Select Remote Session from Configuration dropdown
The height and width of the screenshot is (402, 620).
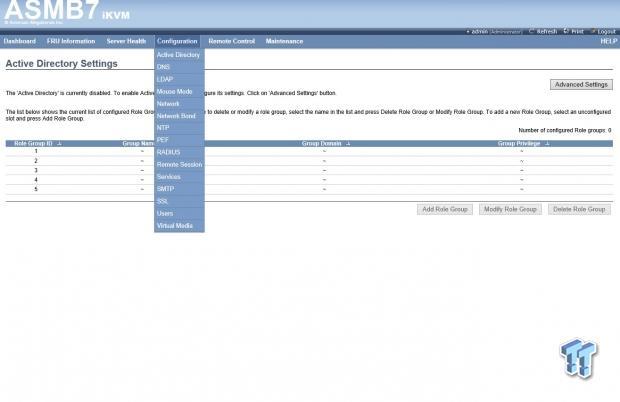(x=179, y=165)
